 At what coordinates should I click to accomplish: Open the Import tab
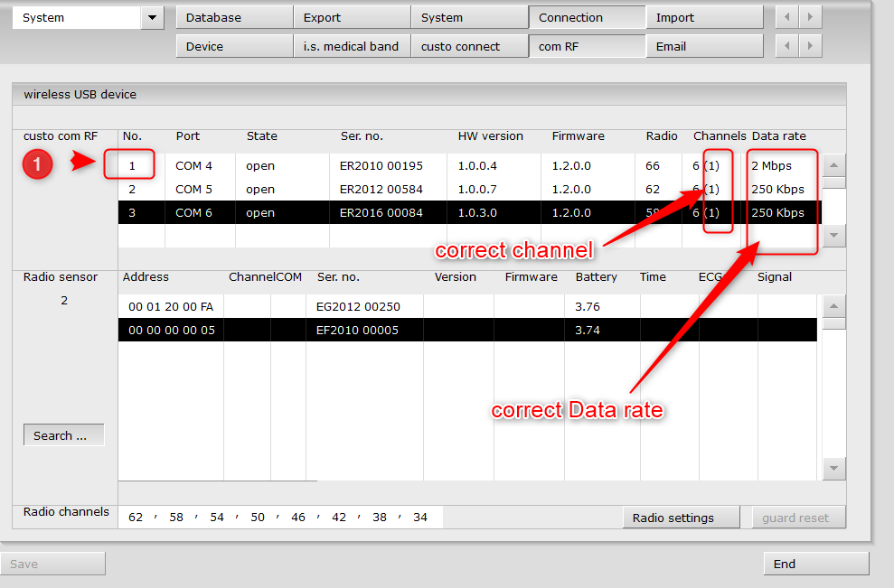click(705, 17)
